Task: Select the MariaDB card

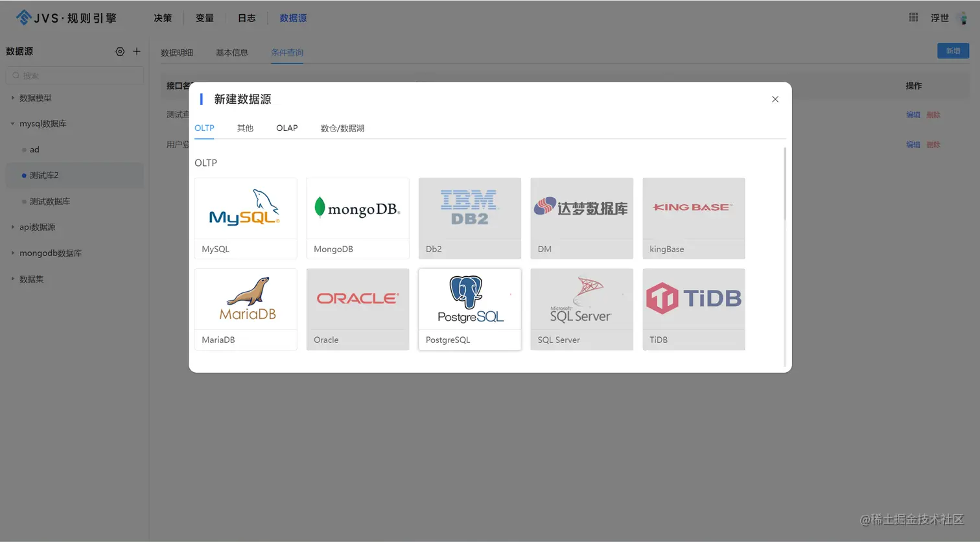Action: pos(246,309)
